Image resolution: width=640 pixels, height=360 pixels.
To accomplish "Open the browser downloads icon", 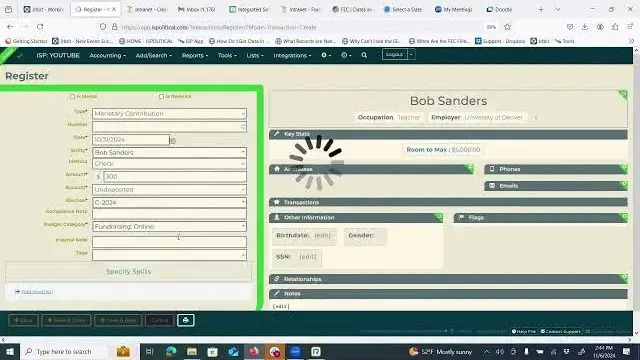I will click(x=584, y=27).
